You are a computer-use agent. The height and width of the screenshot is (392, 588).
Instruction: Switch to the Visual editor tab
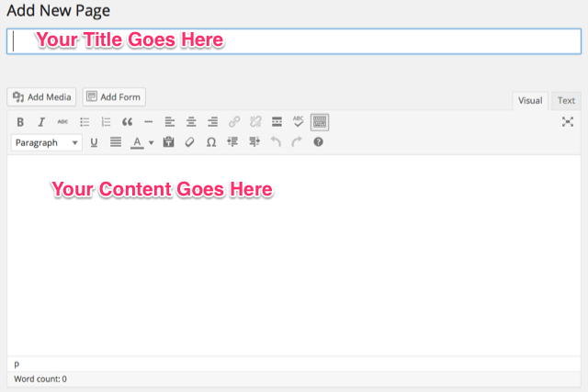(x=530, y=101)
